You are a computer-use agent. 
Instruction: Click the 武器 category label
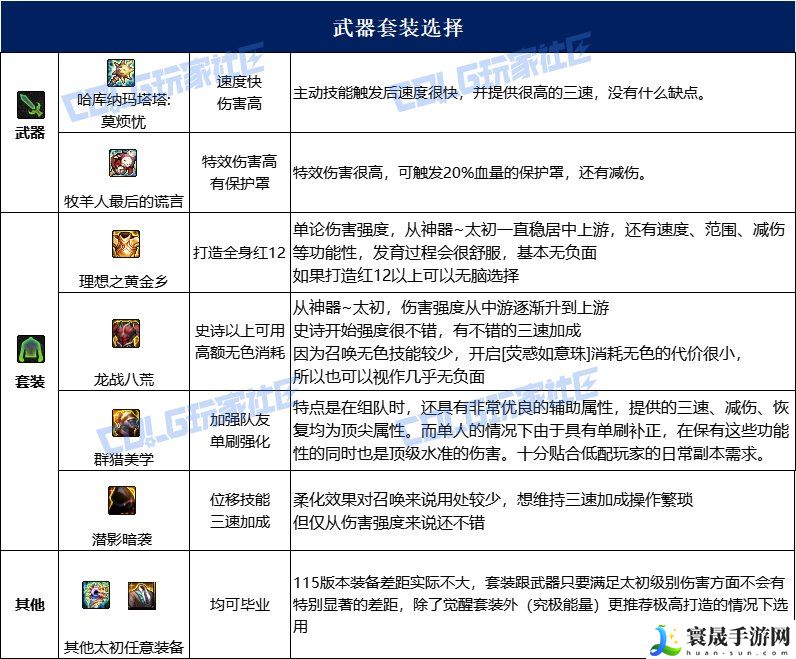click(30, 133)
